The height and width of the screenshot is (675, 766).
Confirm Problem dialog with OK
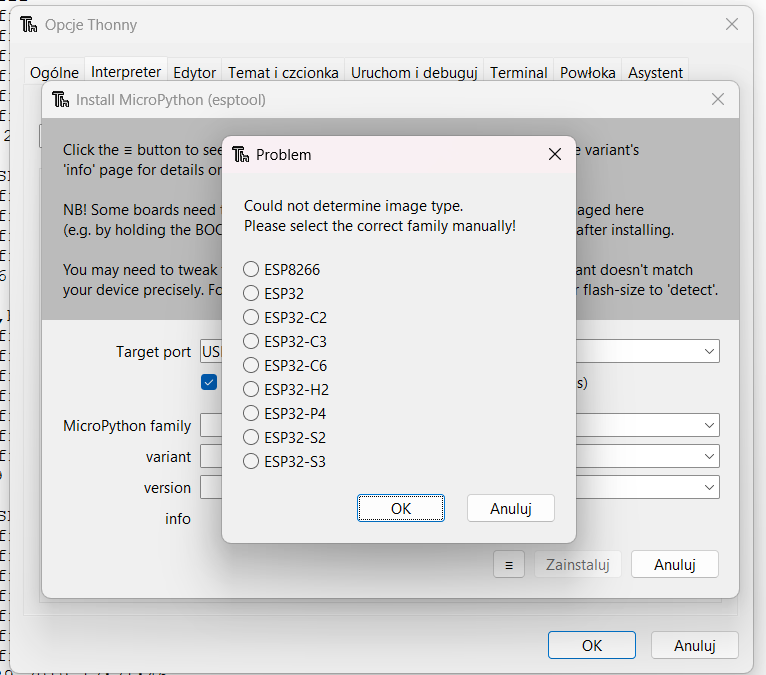[401, 508]
